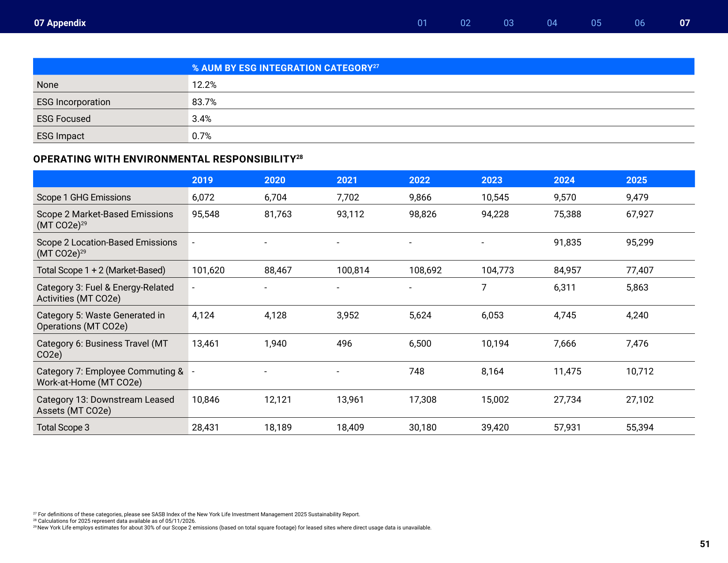Click the '07 Appendix' page title
The image size is (728, 563).
(60, 23)
